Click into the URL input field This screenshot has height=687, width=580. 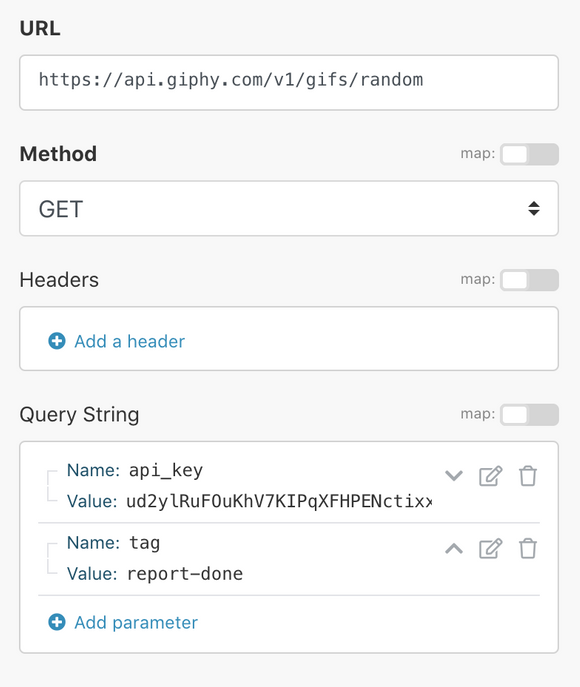click(x=289, y=82)
